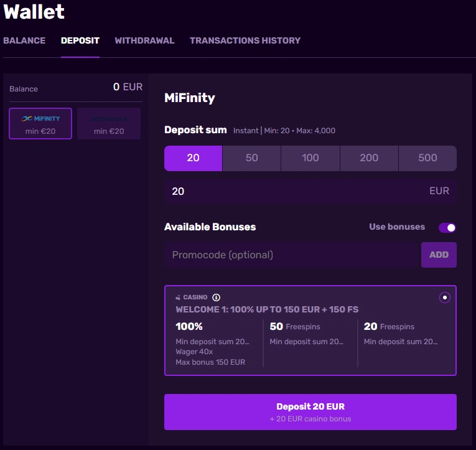Click the casino bonus info icon
This screenshot has height=450, width=476.
tap(216, 298)
